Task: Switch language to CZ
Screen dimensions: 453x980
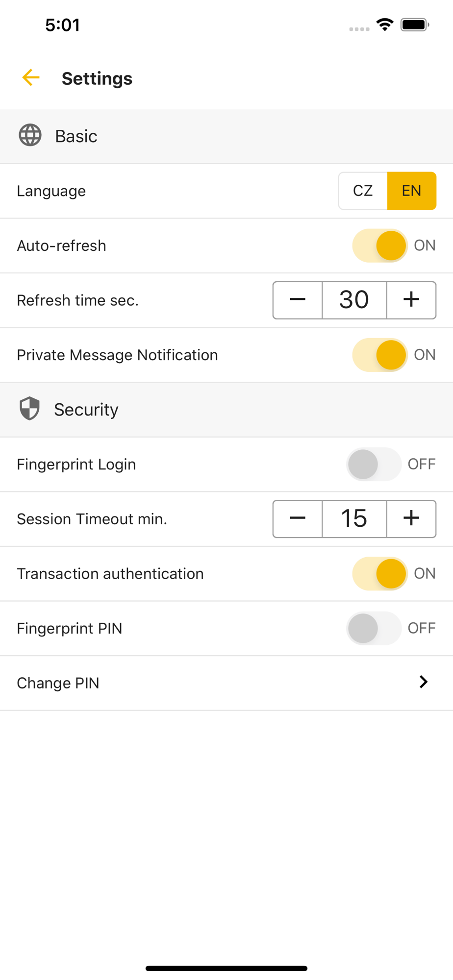Action: tap(363, 191)
